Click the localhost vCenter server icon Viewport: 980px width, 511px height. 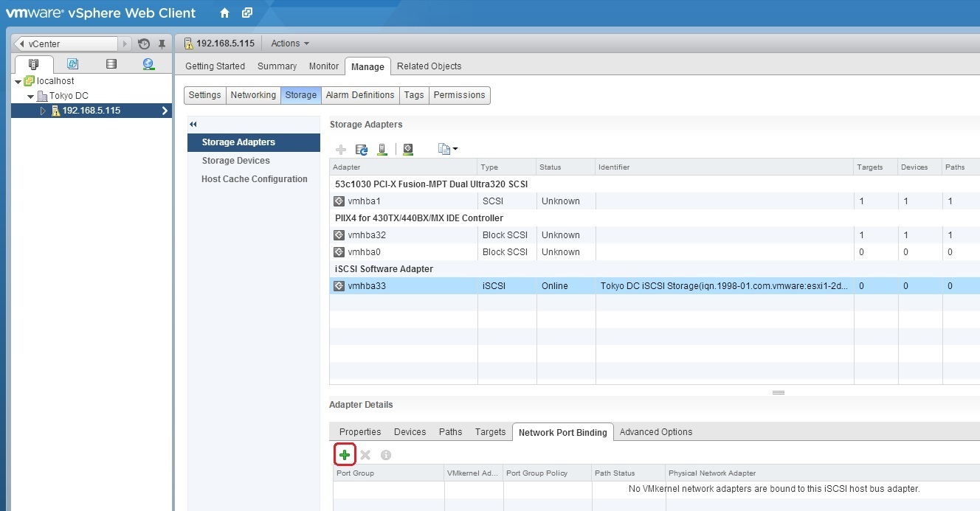coord(30,81)
